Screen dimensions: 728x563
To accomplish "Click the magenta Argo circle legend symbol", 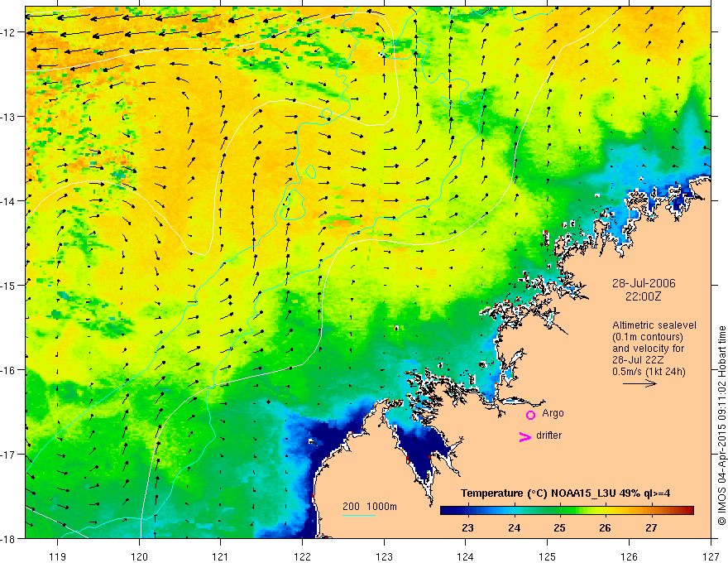I will coord(530,415).
